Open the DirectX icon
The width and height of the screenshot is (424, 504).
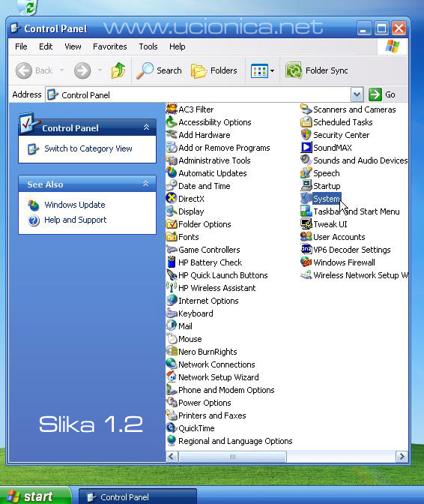(x=172, y=198)
